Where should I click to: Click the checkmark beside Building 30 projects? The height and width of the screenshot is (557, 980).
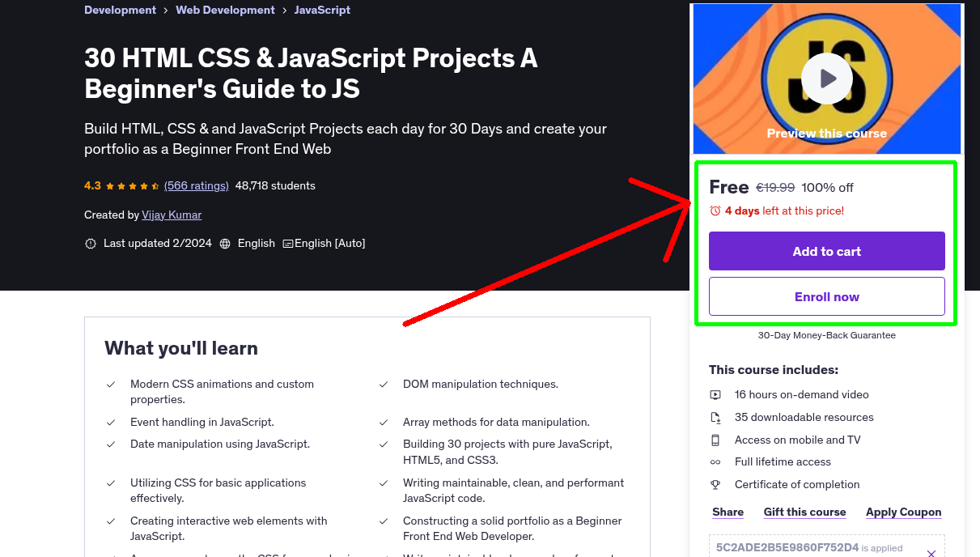click(384, 444)
